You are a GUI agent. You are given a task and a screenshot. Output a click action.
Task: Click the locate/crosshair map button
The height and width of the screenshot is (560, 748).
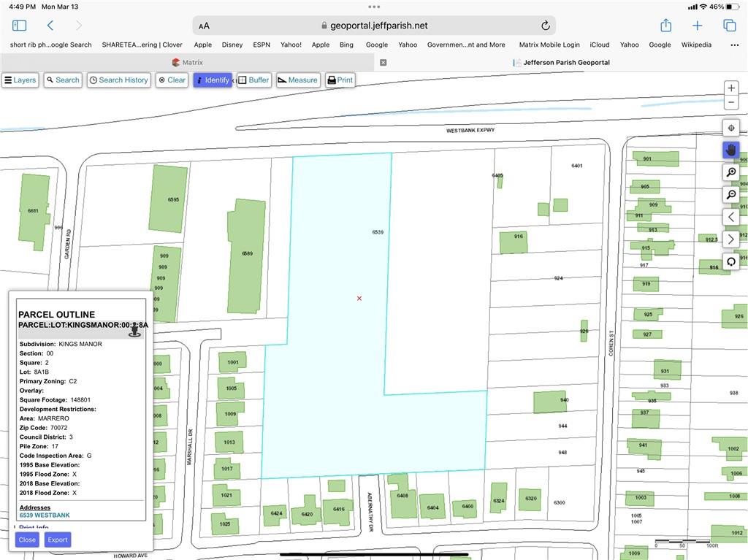tap(730, 128)
